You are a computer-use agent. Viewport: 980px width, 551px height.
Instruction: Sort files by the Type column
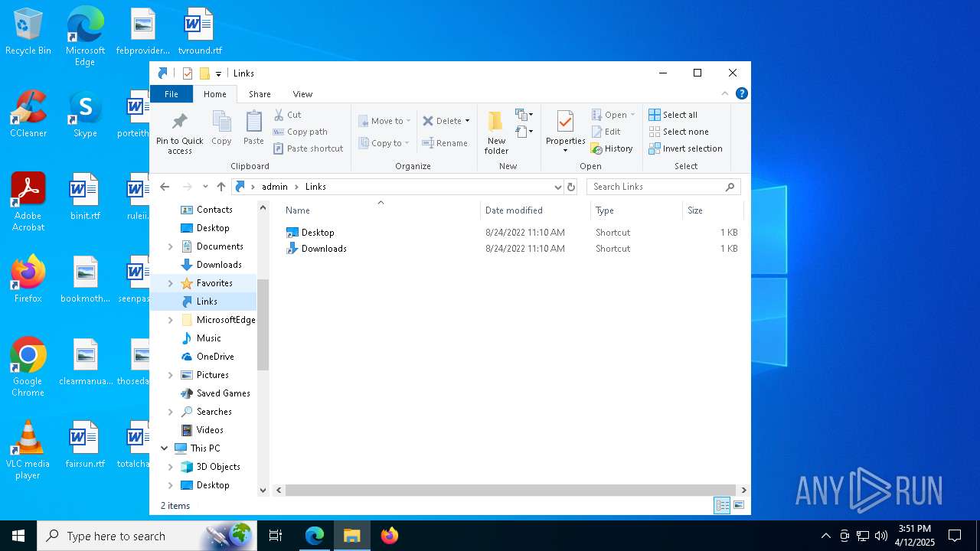tap(636, 210)
